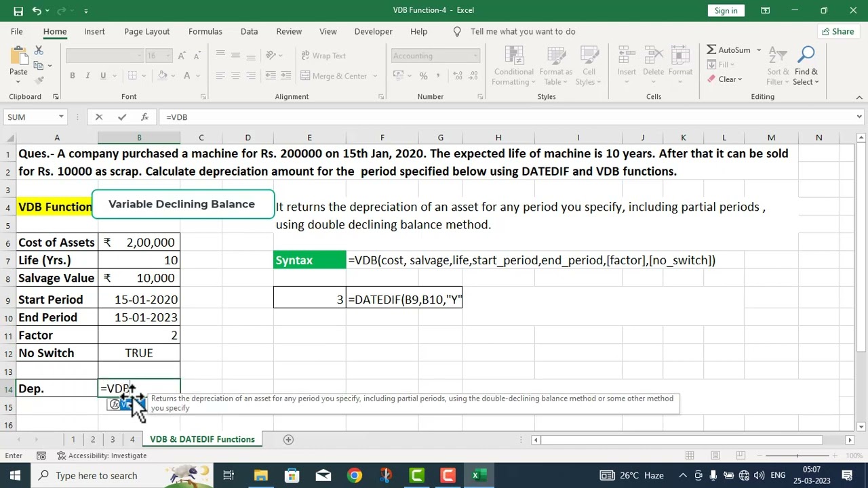Click the Insert Function fx icon

(x=144, y=117)
